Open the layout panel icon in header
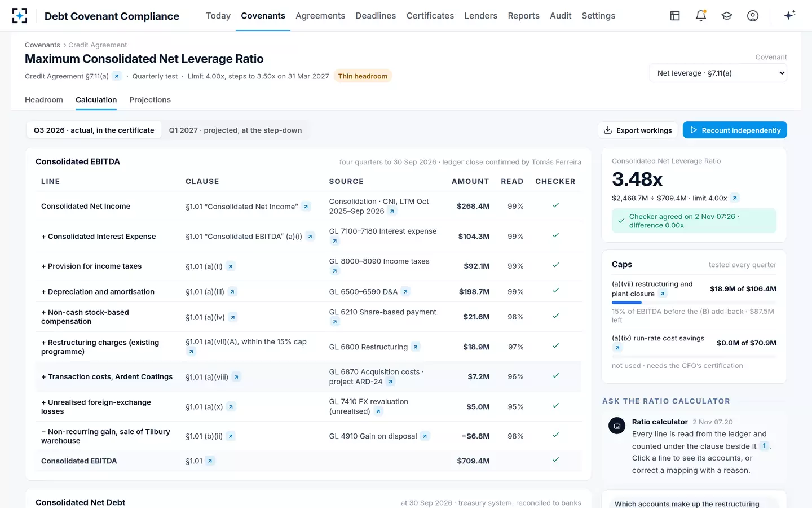The width and height of the screenshot is (812, 508). [x=675, y=16]
